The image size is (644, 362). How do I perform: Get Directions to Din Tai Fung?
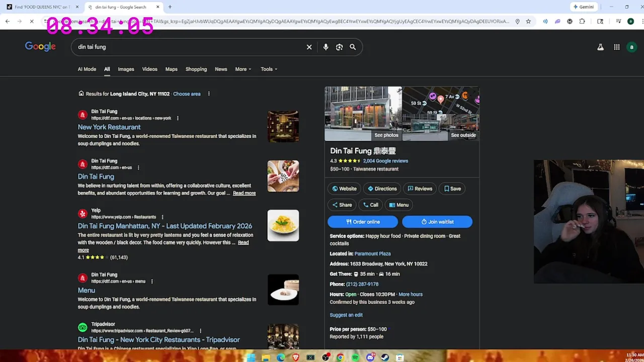pyautogui.click(x=382, y=189)
